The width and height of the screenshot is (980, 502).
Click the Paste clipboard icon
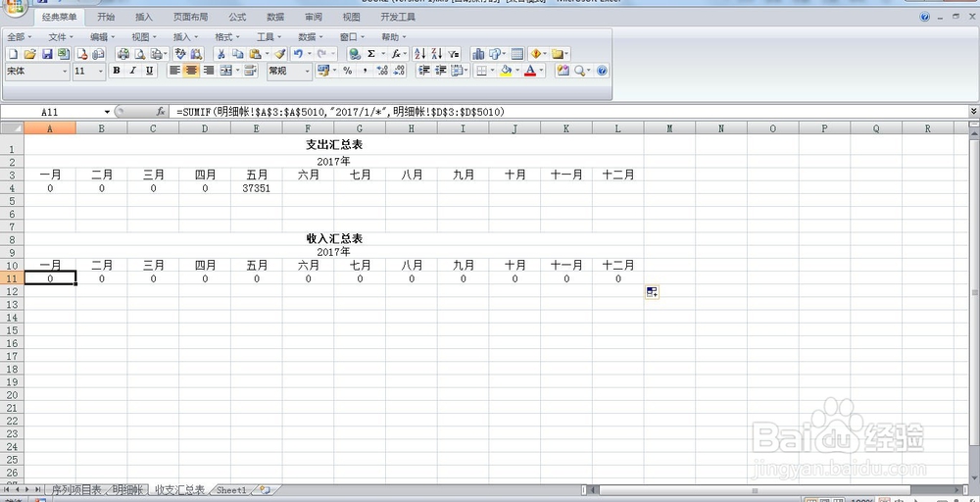click(255, 54)
